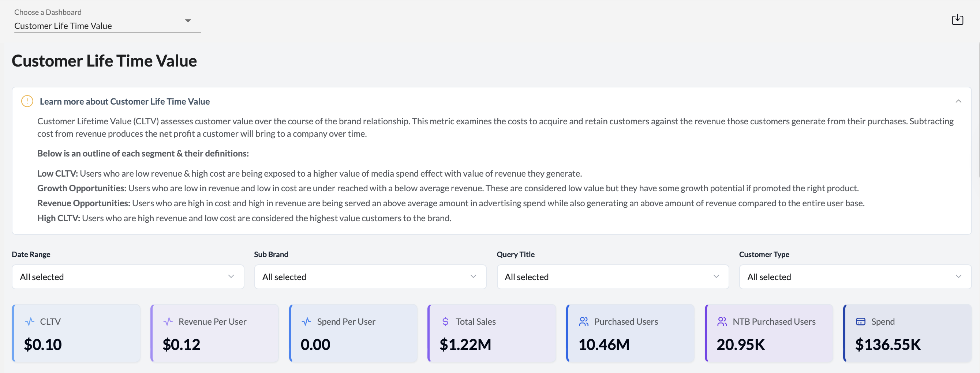
Task: Click the Below is an outline heading
Action: pyautogui.click(x=143, y=153)
